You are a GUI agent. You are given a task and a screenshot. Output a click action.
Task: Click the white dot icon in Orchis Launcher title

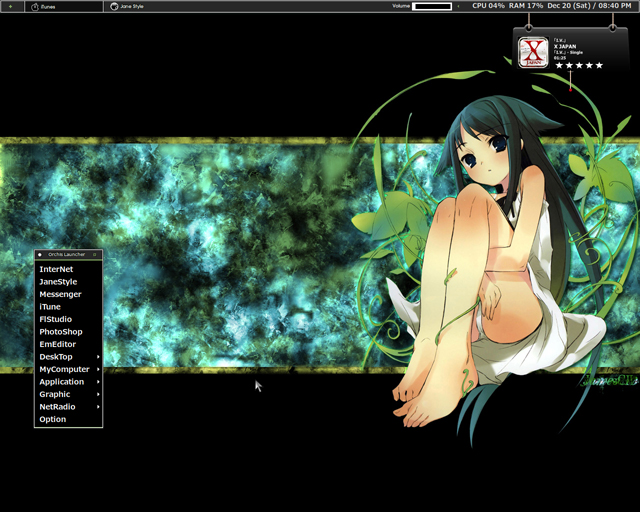[x=40, y=254]
